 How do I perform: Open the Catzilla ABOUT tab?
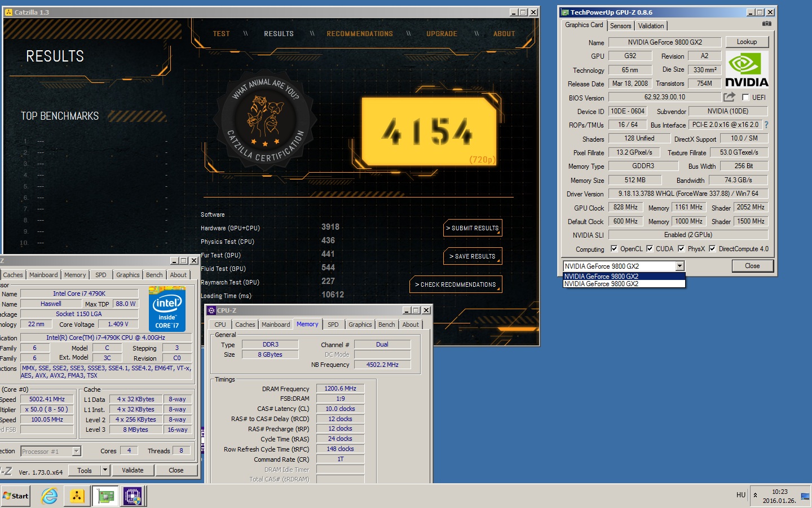504,34
